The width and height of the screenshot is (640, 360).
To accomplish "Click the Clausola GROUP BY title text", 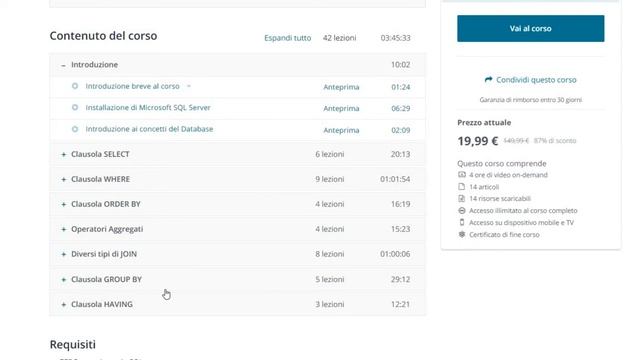I will coord(106,279).
